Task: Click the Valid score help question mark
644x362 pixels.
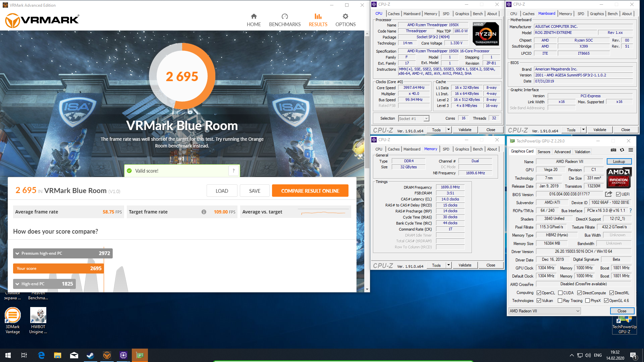Action: click(234, 171)
